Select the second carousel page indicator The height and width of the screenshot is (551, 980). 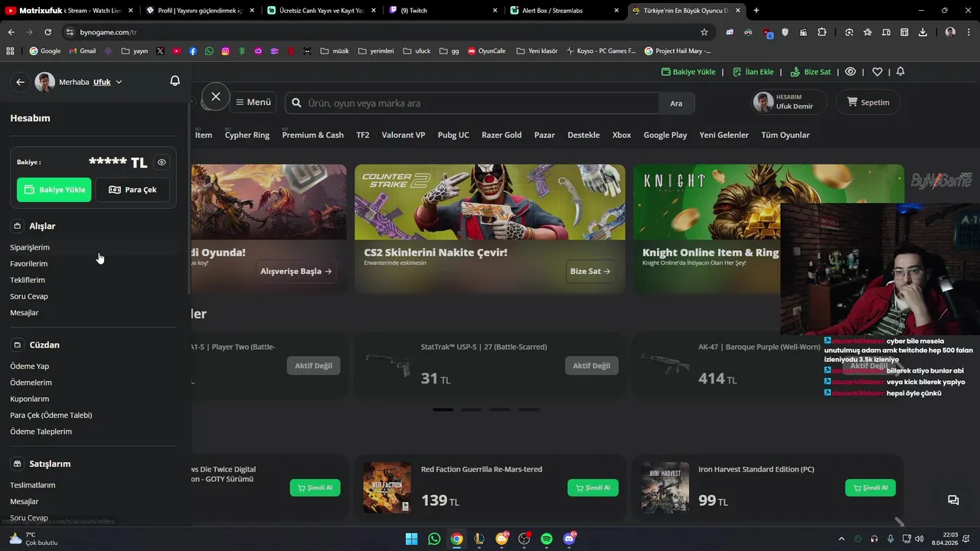[x=472, y=409]
